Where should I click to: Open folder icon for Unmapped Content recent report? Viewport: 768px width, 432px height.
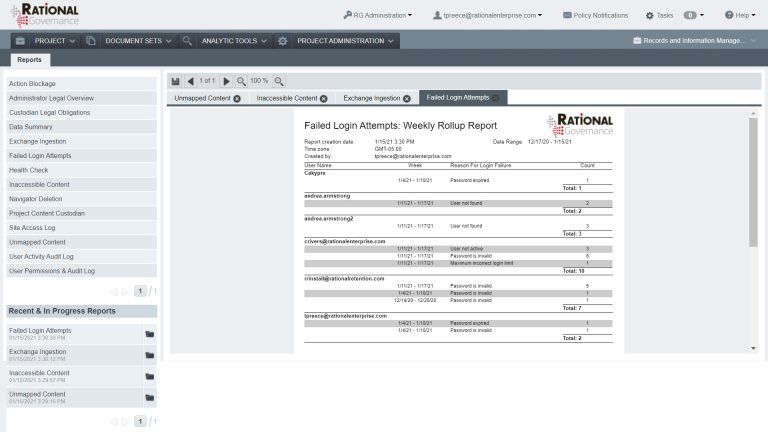pyautogui.click(x=150, y=397)
